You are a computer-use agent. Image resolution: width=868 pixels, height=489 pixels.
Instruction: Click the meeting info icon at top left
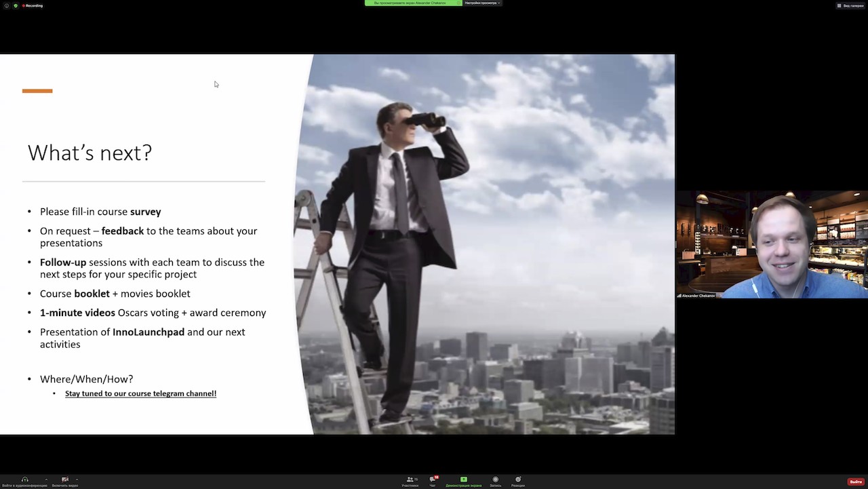click(x=7, y=5)
